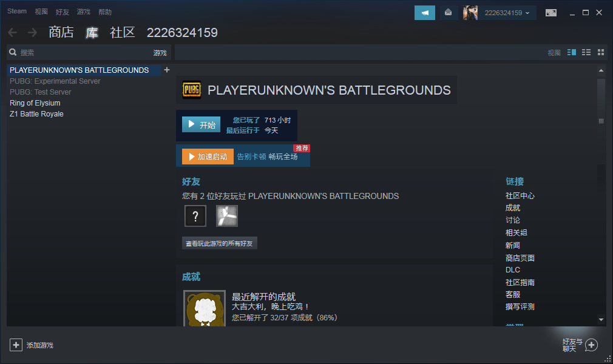
Task: Open the question-mark friend avatar
Action: click(195, 216)
